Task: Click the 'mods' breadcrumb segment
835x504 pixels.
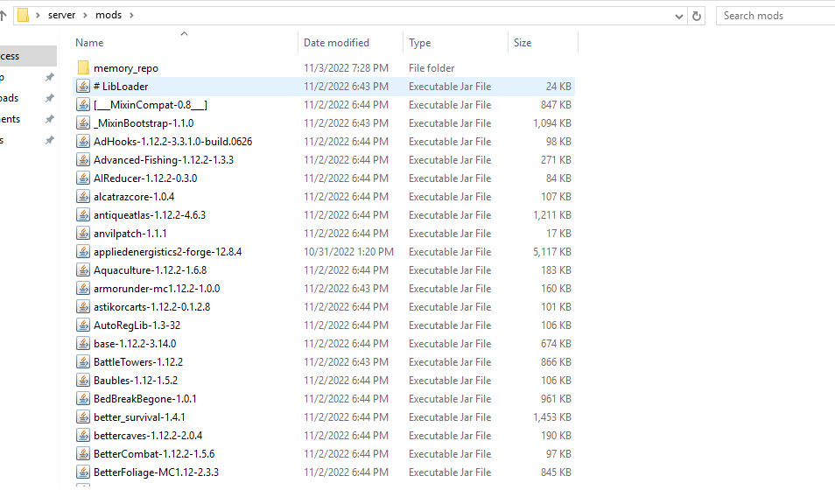Action: (x=109, y=16)
